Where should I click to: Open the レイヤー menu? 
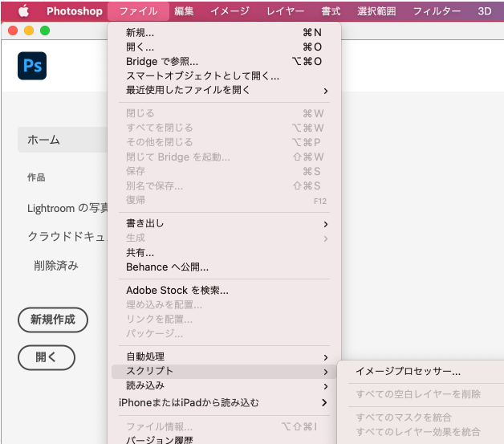pyautogui.click(x=286, y=11)
